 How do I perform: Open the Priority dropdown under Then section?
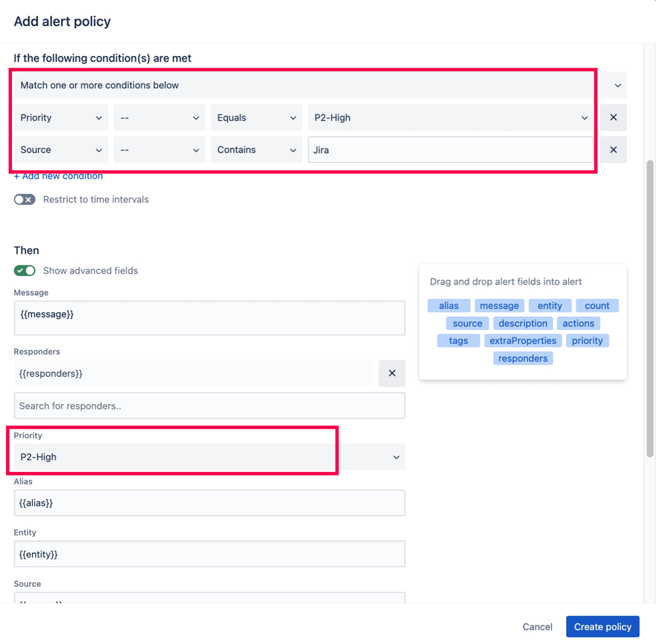pyautogui.click(x=395, y=457)
